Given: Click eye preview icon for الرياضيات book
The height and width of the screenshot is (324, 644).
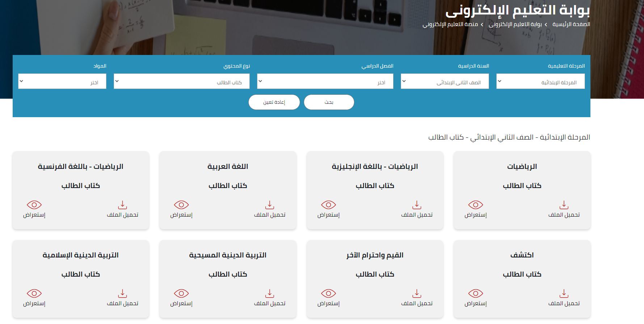Looking at the screenshot, I should pos(475,205).
